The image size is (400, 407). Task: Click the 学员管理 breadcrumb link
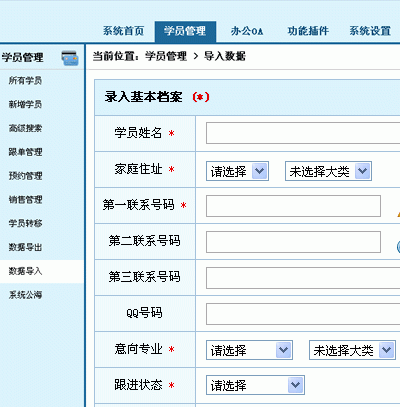coord(166,56)
